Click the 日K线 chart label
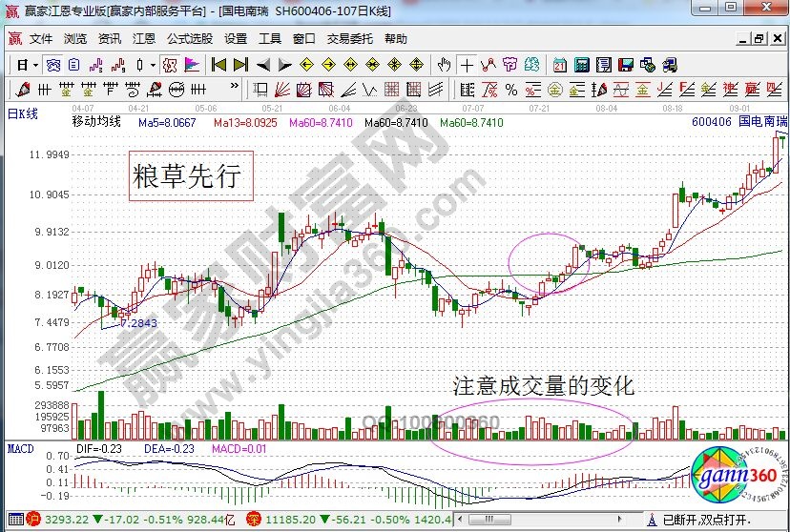This screenshot has width=790, height=532. click(22, 114)
